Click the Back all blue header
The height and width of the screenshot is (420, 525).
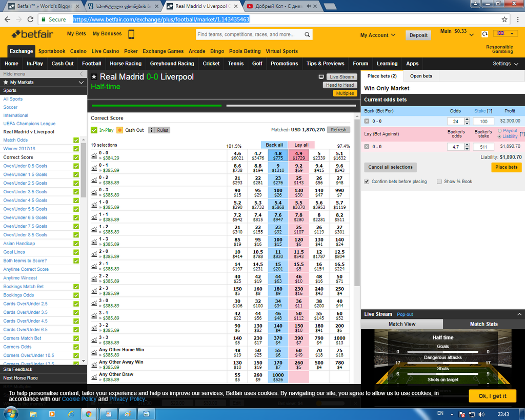pyautogui.click(x=274, y=145)
